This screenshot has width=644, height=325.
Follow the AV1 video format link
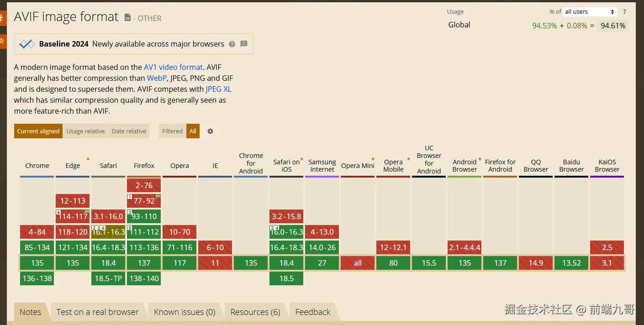[x=173, y=67]
